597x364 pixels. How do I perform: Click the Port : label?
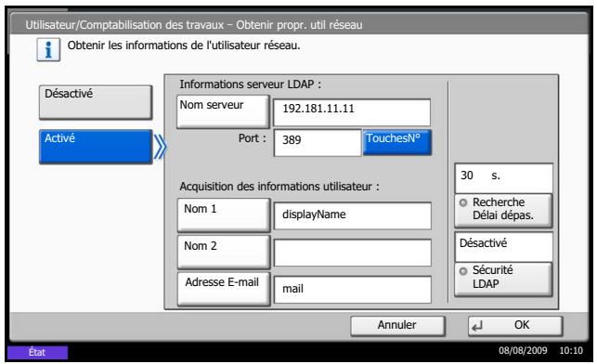(x=252, y=138)
